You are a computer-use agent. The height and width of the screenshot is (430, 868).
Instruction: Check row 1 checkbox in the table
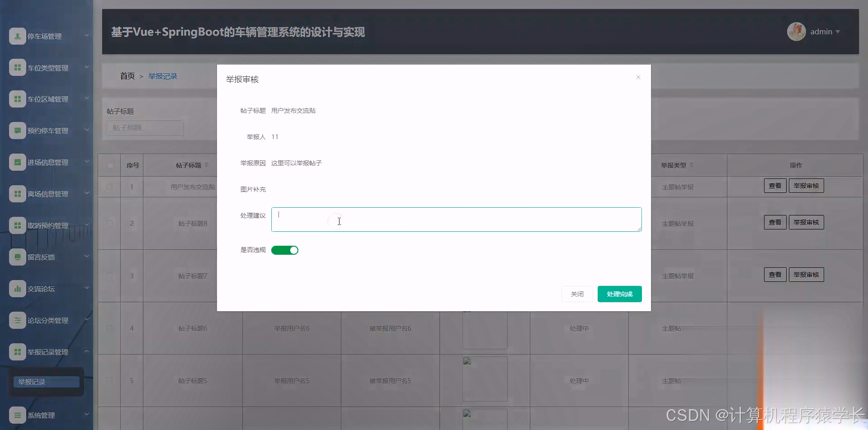(109, 187)
